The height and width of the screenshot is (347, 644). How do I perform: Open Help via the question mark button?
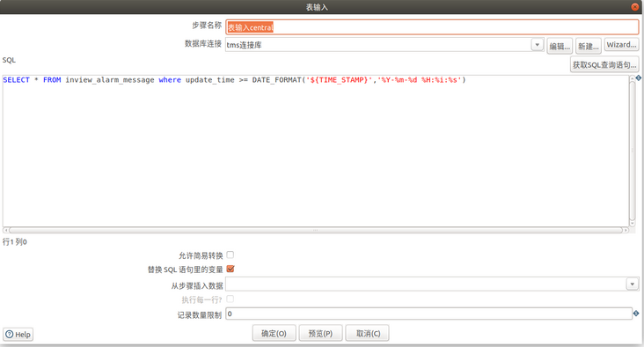pos(18,335)
